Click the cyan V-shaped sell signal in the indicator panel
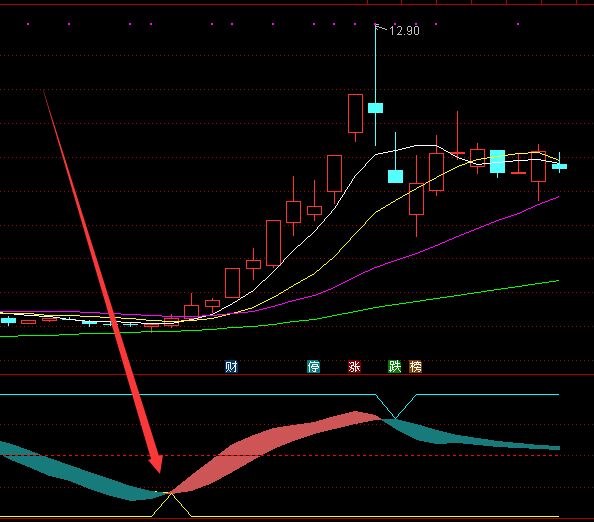The image size is (594, 522). click(x=395, y=406)
